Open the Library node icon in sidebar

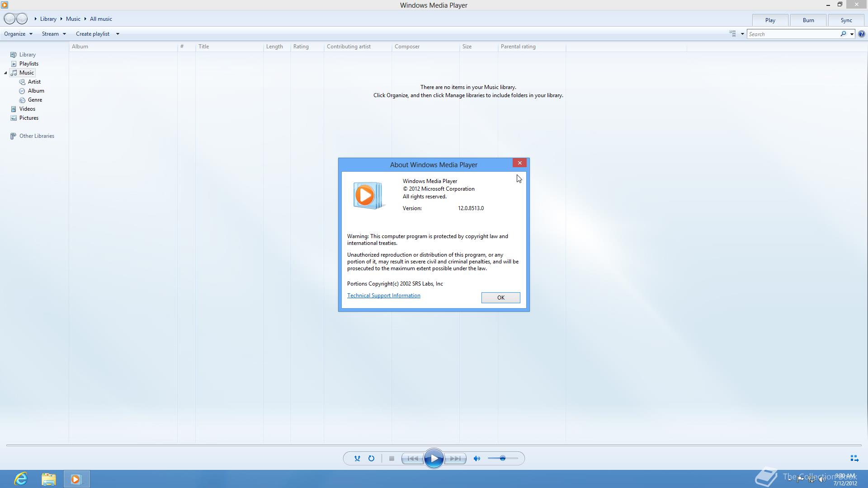(x=14, y=55)
